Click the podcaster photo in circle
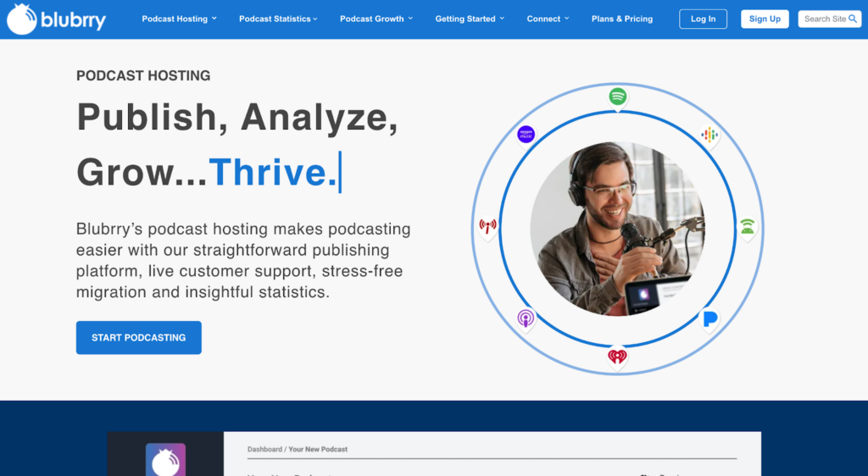The width and height of the screenshot is (868, 476). 617,229
